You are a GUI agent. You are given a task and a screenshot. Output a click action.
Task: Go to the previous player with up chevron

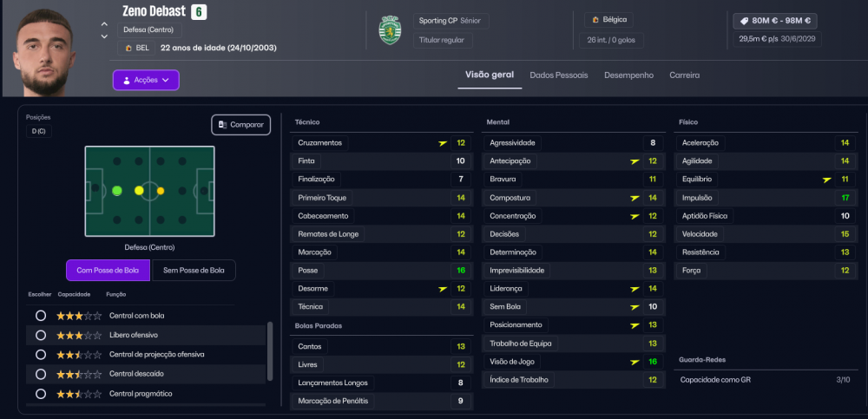tap(104, 23)
